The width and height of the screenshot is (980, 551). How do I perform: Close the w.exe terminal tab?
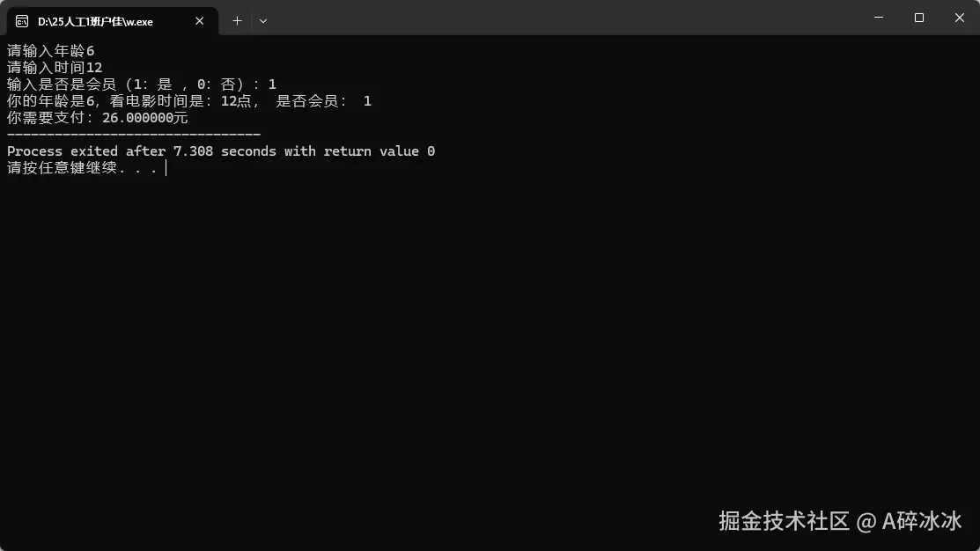point(199,21)
